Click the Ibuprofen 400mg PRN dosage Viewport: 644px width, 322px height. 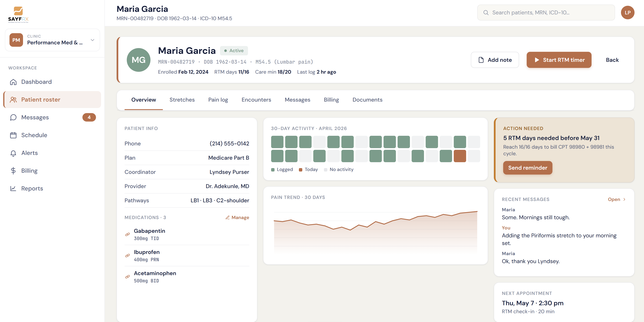click(146, 260)
